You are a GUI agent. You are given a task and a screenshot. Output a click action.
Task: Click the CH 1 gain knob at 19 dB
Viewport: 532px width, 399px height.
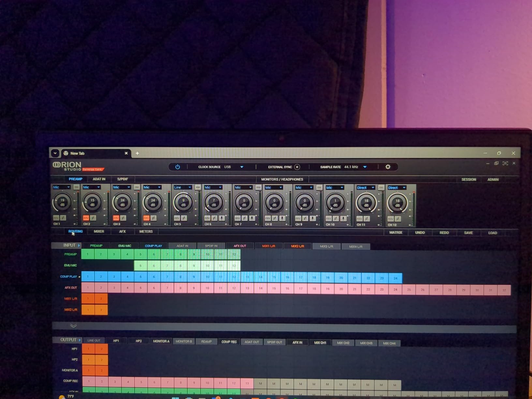click(62, 202)
